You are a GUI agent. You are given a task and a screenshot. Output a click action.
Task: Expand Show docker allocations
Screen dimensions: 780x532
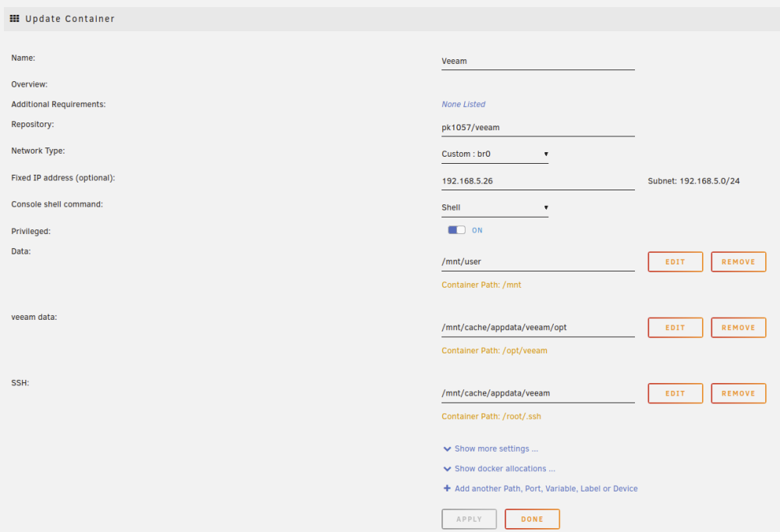(505, 469)
